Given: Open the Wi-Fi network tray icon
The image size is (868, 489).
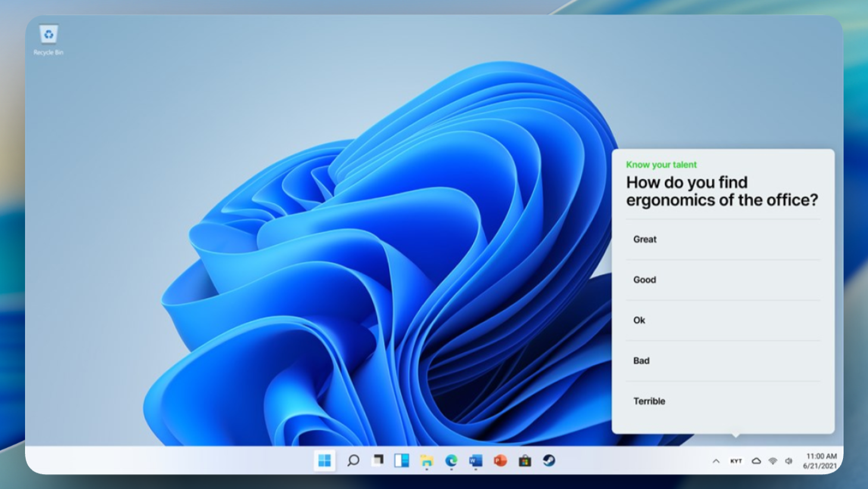Looking at the screenshot, I should pos(773,461).
